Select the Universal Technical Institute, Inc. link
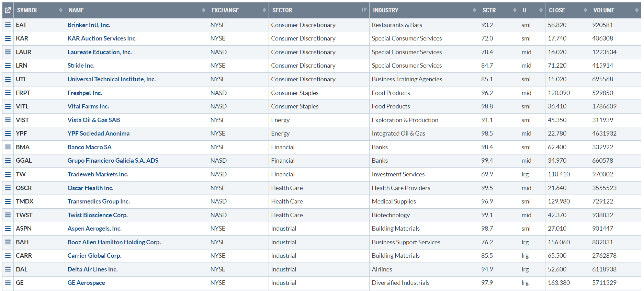 click(112, 79)
